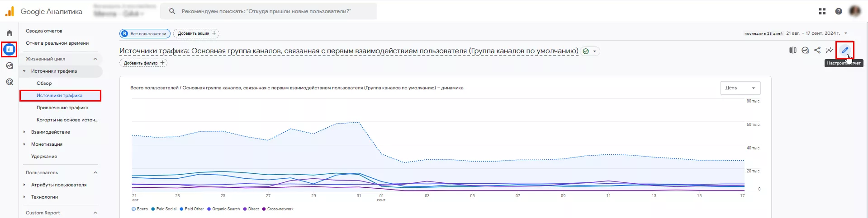Click the report title Источники трафика heading
This screenshot has width=868, height=218.
[349, 51]
